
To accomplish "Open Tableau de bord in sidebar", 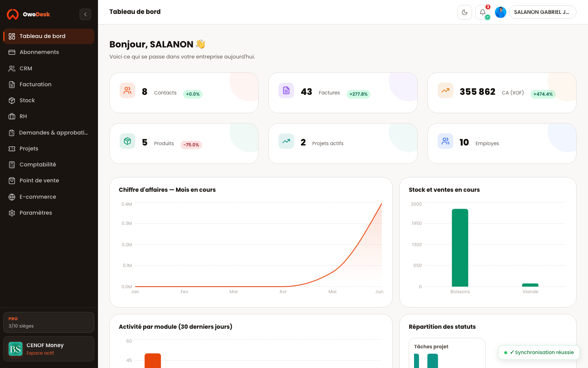I will point(49,36).
